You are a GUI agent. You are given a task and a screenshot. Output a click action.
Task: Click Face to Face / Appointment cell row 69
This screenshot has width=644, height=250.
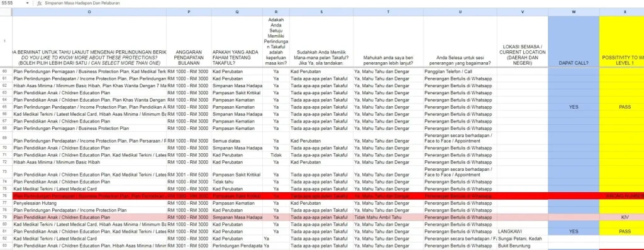(x=460, y=138)
